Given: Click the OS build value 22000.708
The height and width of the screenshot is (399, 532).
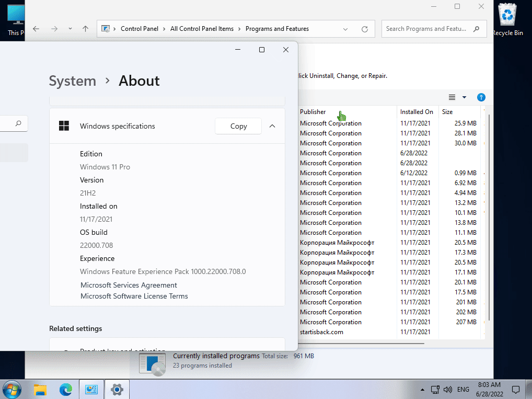Looking at the screenshot, I should (x=96, y=245).
